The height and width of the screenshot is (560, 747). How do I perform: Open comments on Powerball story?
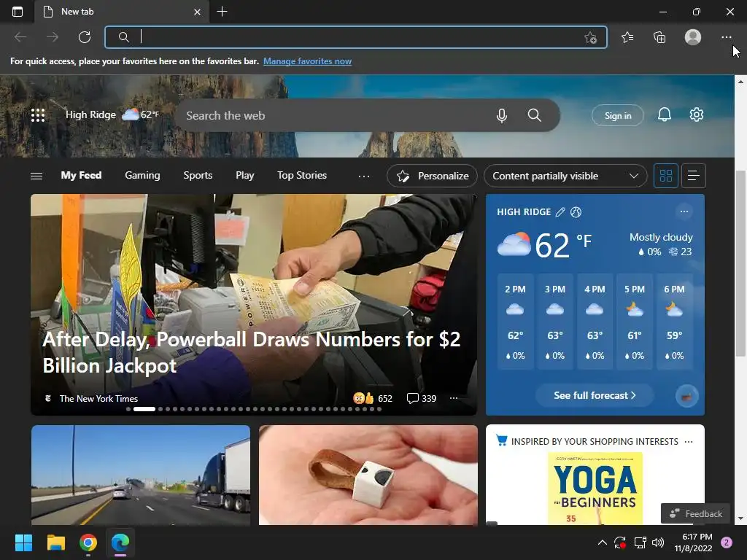tap(422, 398)
